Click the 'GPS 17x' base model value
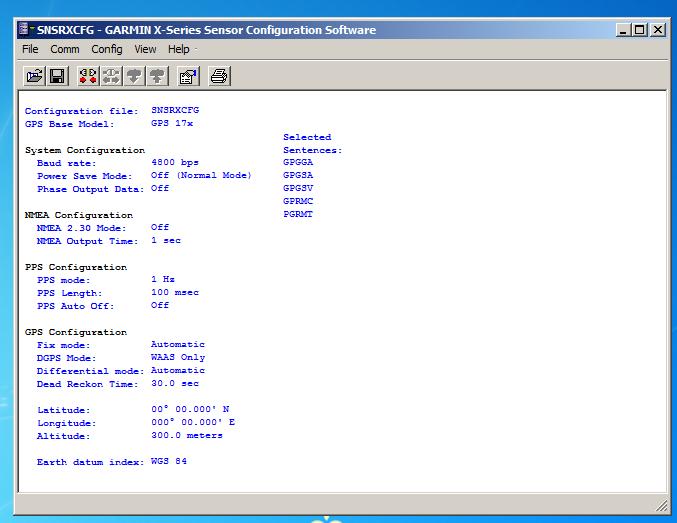 (x=172, y=123)
